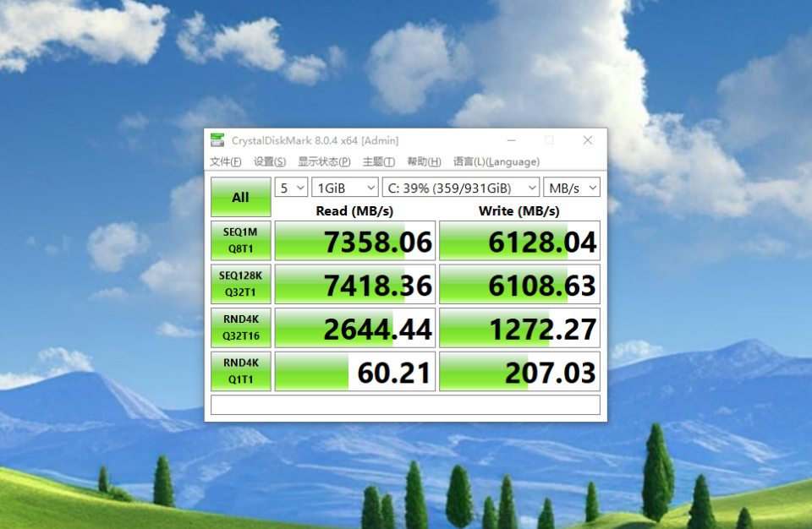812x529 pixels.
Task: Open the MB/s unit dropdown
Action: [x=572, y=188]
